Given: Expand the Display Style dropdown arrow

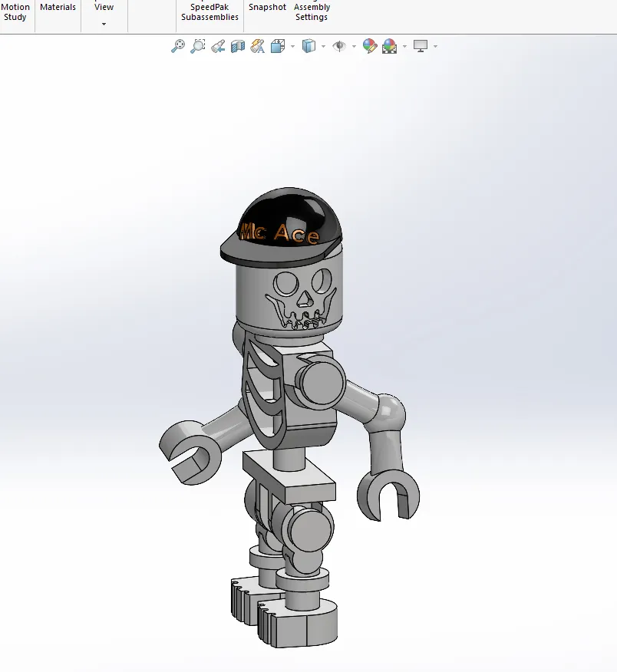Looking at the screenshot, I should coord(323,46).
